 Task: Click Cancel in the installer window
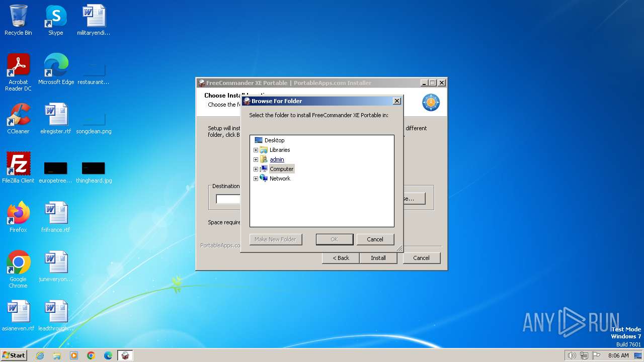[x=421, y=258]
